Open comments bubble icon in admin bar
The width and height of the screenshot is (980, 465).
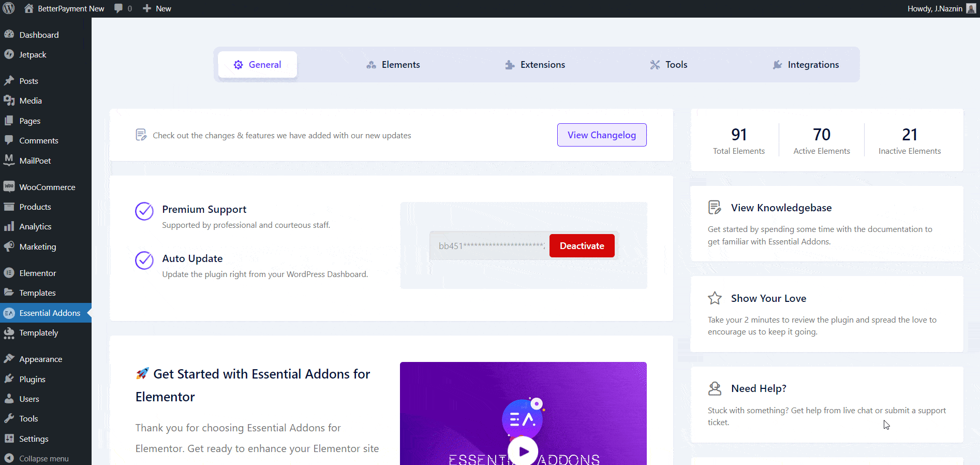click(x=118, y=8)
